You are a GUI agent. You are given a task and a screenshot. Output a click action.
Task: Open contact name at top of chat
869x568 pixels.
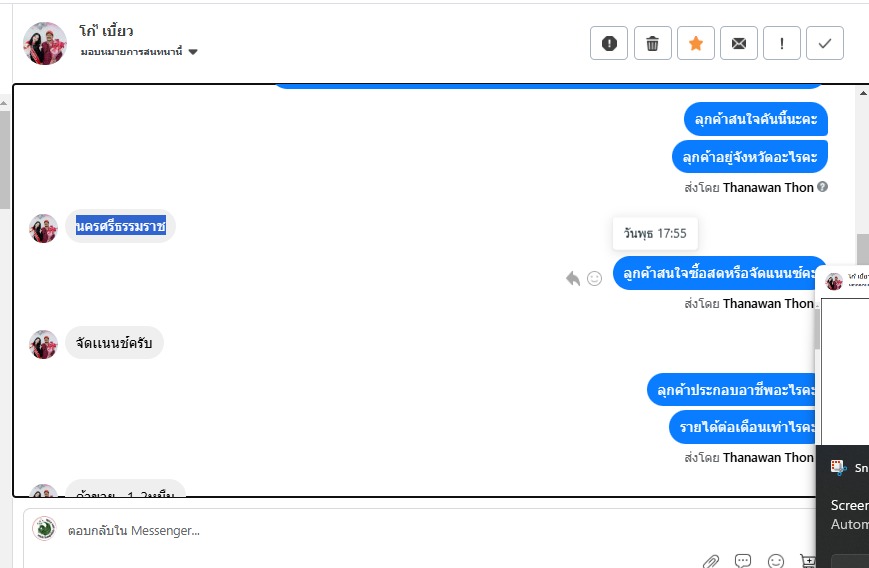(106, 31)
